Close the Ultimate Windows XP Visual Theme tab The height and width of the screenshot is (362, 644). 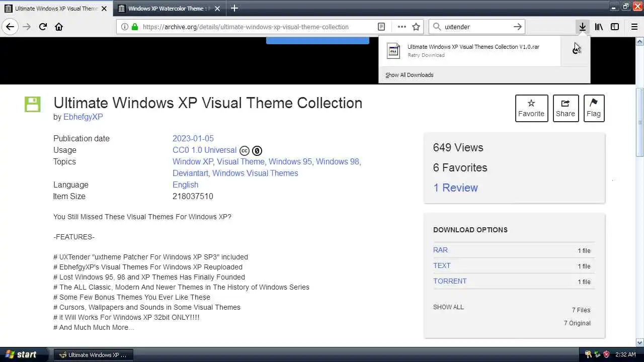[104, 9]
